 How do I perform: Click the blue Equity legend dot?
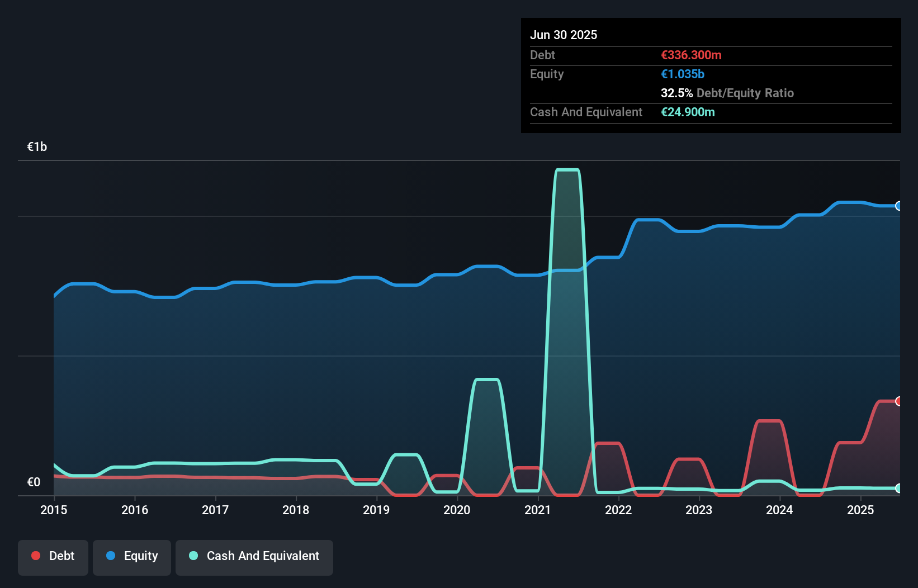111,556
